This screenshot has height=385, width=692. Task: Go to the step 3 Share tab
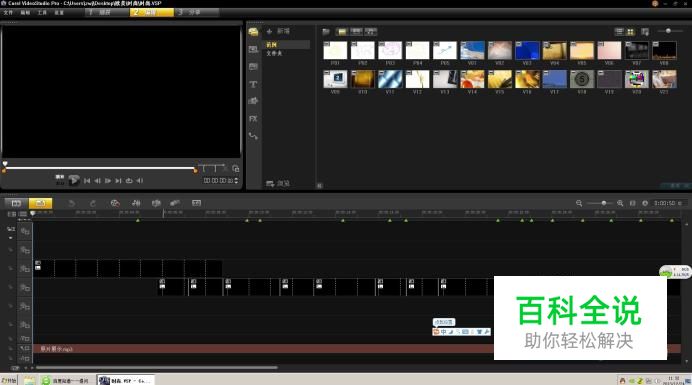tap(197, 12)
